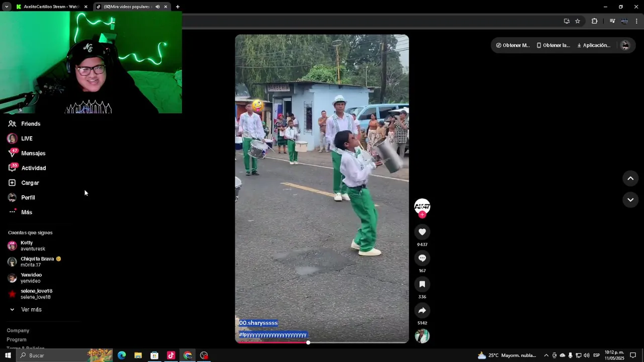Follow creator with red plus badge
644x362 pixels.
422,215
